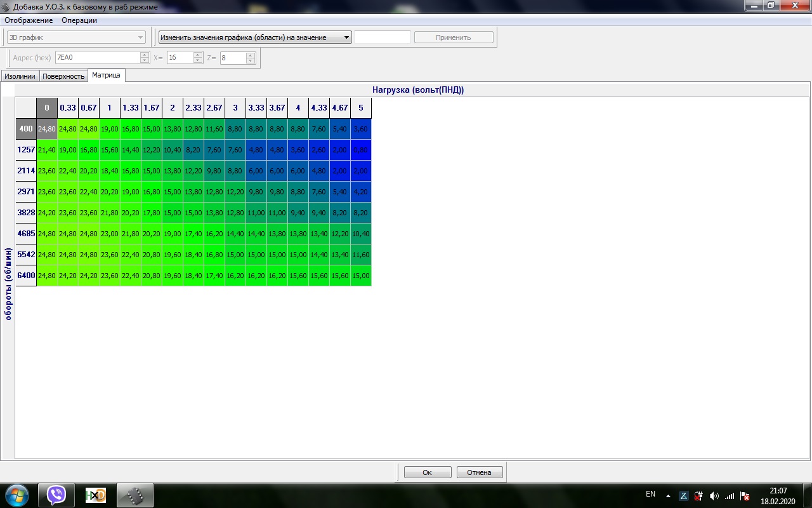The width and height of the screenshot is (812, 508).
Task: Click the Ок button
Action: pyautogui.click(x=428, y=472)
